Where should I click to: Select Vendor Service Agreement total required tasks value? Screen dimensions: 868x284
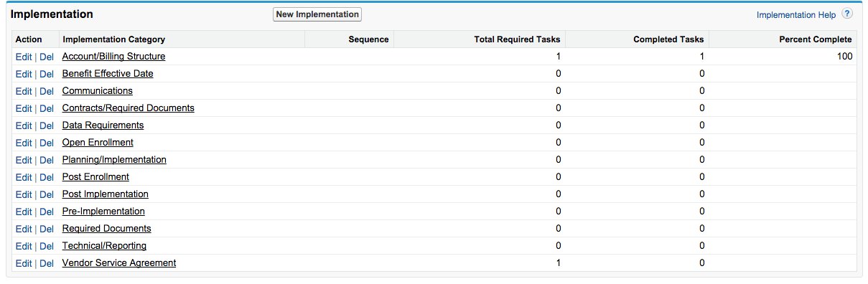coord(558,263)
